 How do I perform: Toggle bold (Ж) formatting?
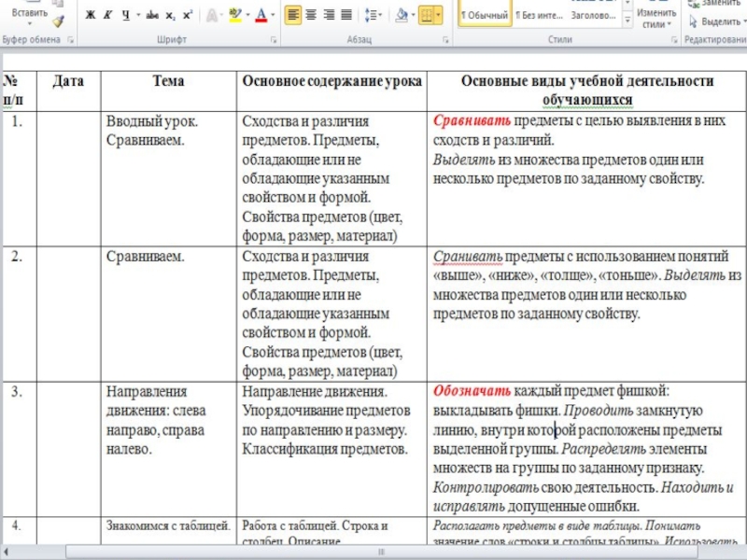90,15
